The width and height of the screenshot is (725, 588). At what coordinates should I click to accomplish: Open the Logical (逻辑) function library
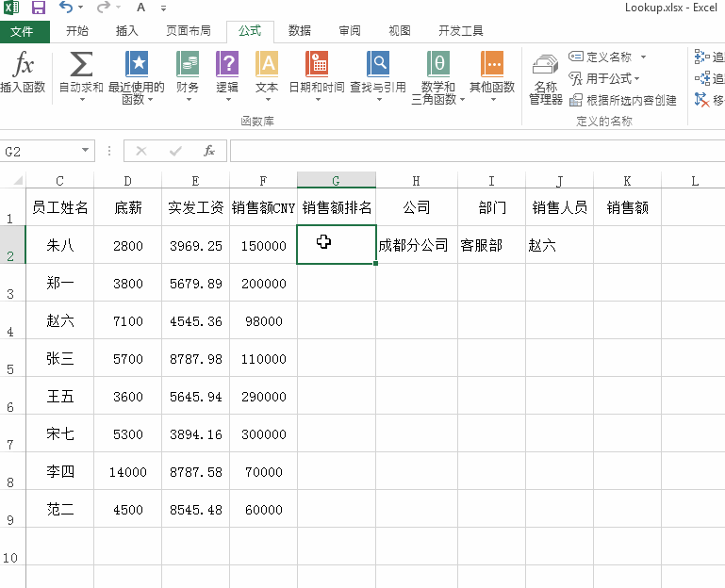click(x=227, y=76)
